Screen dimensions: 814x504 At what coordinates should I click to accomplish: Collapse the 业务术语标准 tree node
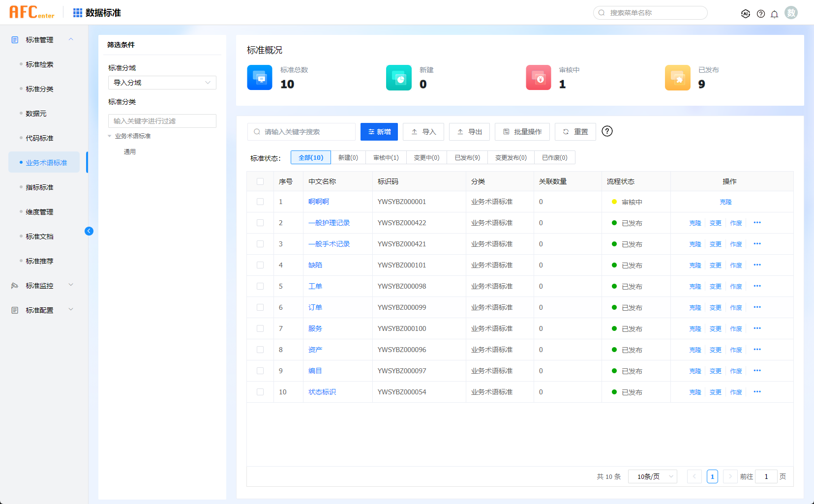click(110, 136)
